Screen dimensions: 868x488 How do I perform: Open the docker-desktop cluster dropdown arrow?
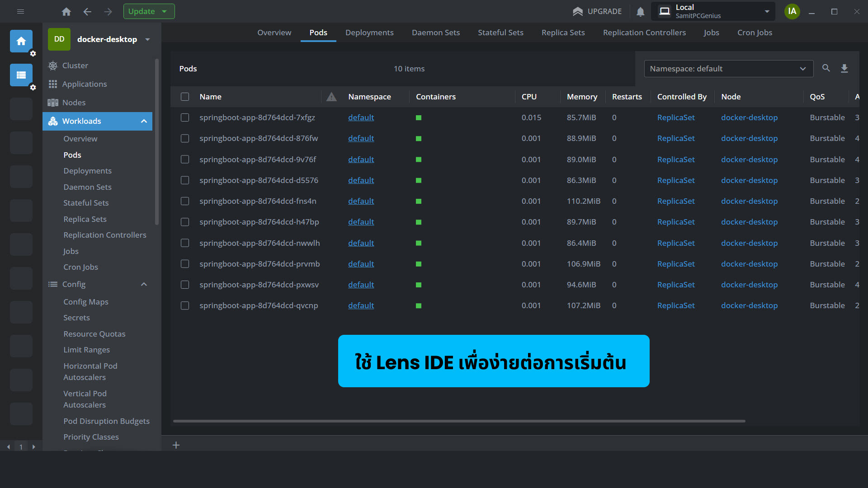coord(147,39)
